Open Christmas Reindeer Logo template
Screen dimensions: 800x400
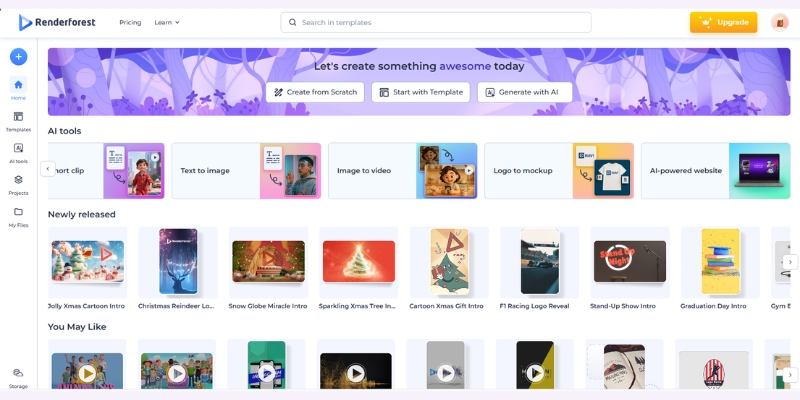178,262
